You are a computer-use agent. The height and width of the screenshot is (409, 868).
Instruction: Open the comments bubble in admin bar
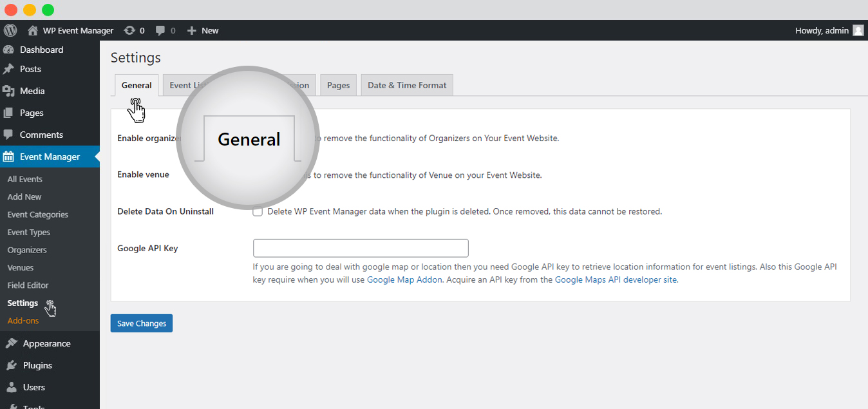pos(160,30)
